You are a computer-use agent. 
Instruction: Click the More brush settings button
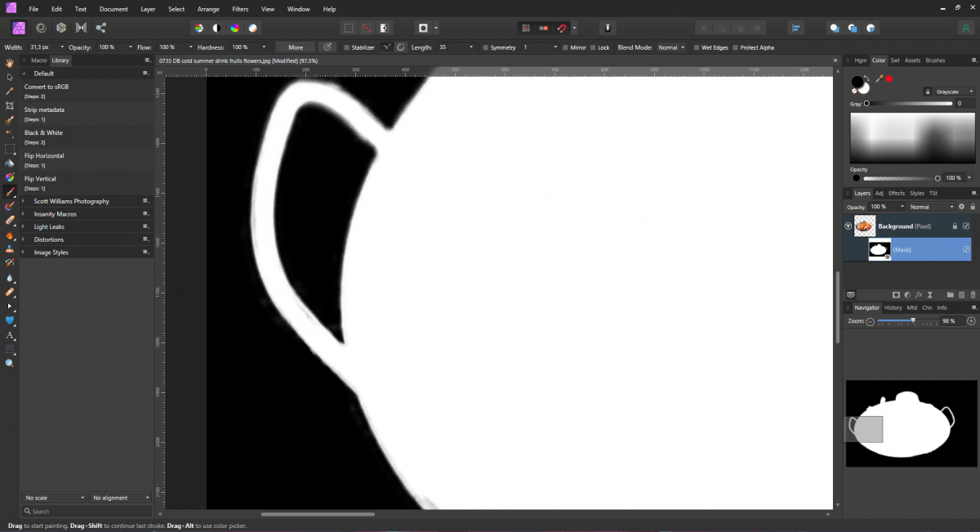tap(296, 47)
